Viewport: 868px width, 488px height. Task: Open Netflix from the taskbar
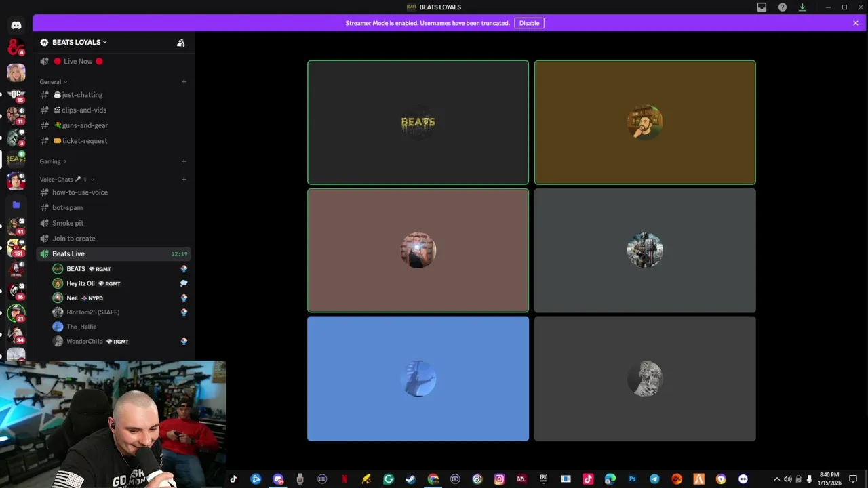[x=344, y=479]
